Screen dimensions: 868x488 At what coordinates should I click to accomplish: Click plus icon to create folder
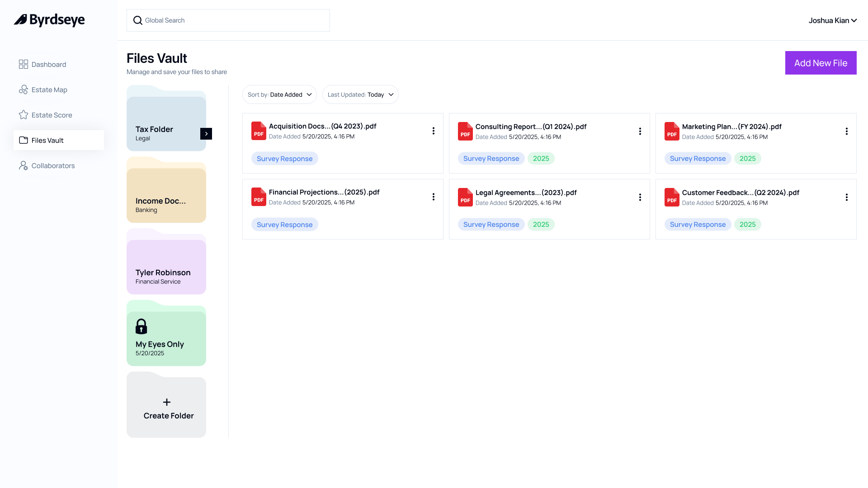point(167,402)
